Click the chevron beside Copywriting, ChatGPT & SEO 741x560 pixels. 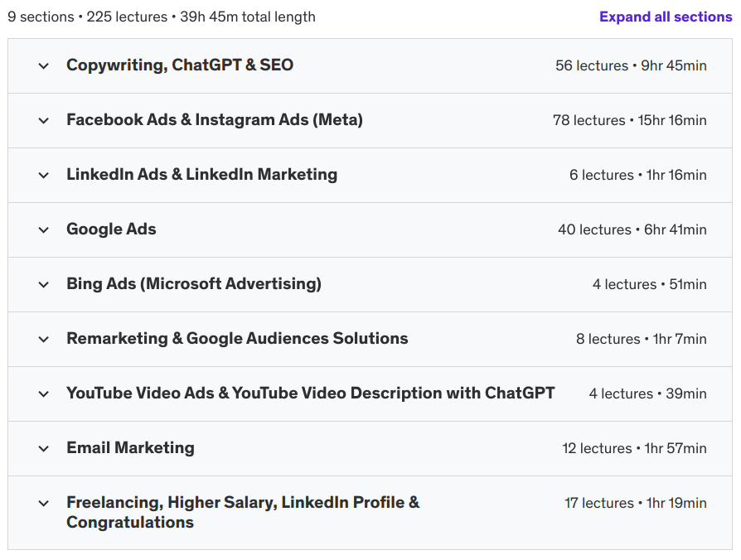[43, 65]
